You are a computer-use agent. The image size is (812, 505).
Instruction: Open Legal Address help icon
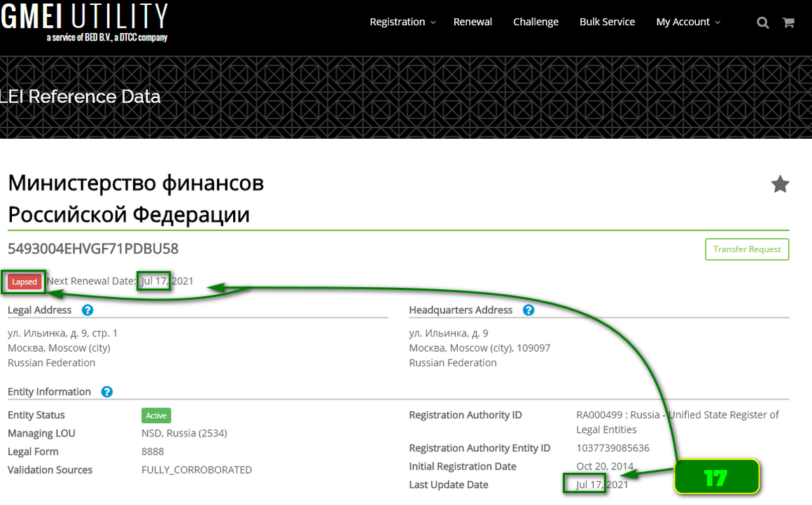[x=87, y=310]
